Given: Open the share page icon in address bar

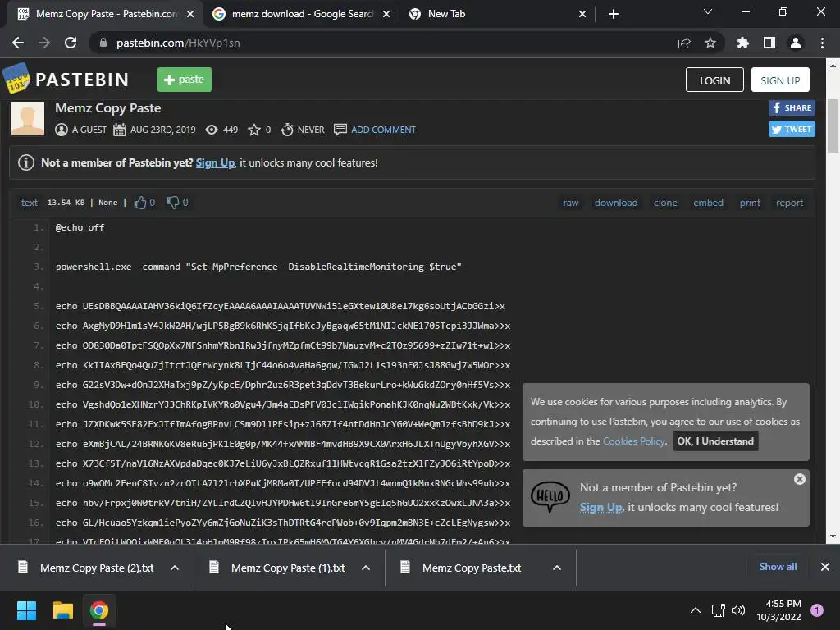Looking at the screenshot, I should click(684, 43).
